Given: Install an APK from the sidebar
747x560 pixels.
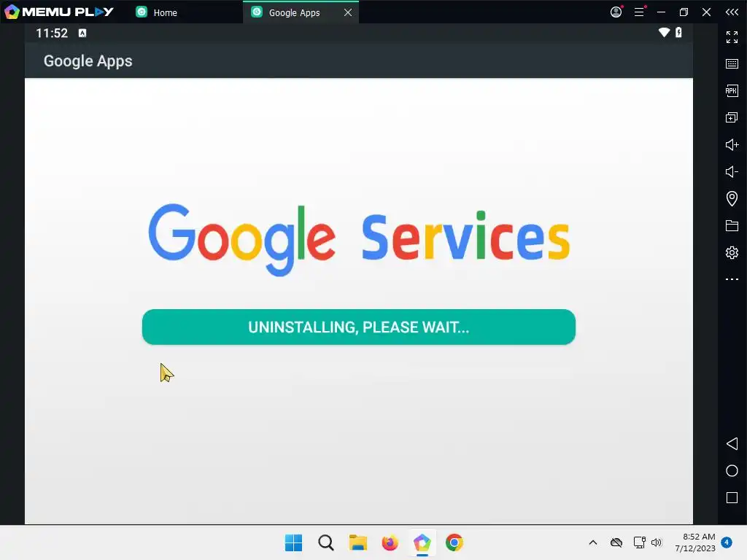Looking at the screenshot, I should [x=732, y=90].
